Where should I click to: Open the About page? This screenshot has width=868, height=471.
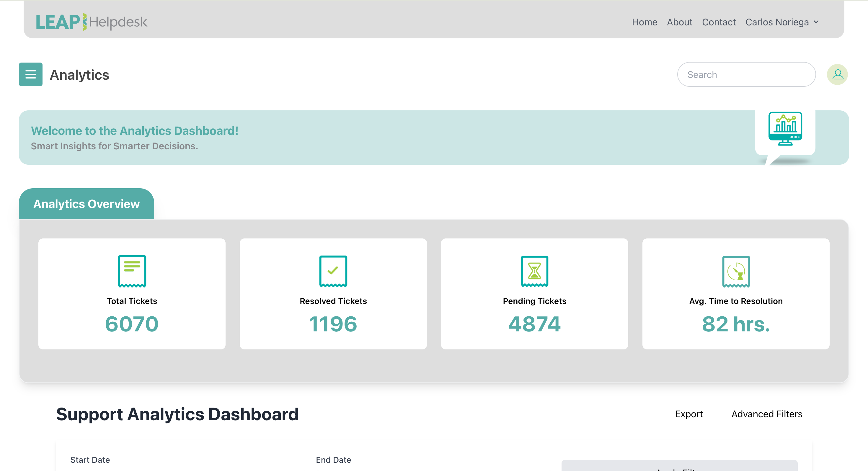pyautogui.click(x=680, y=22)
